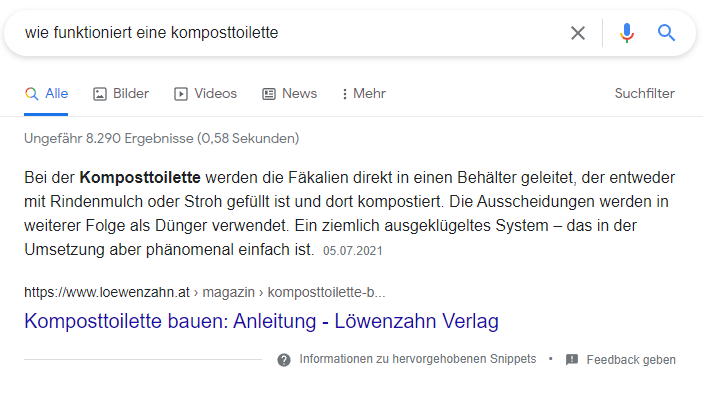Viewport: 703px width, 396px height.
Task: Click the question mark snippet info icon
Action: click(x=284, y=360)
